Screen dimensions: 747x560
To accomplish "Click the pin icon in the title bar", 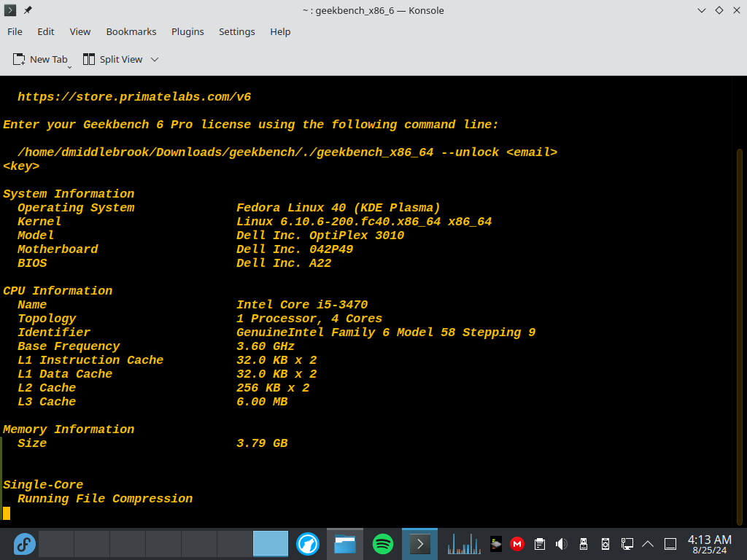I will [28, 10].
